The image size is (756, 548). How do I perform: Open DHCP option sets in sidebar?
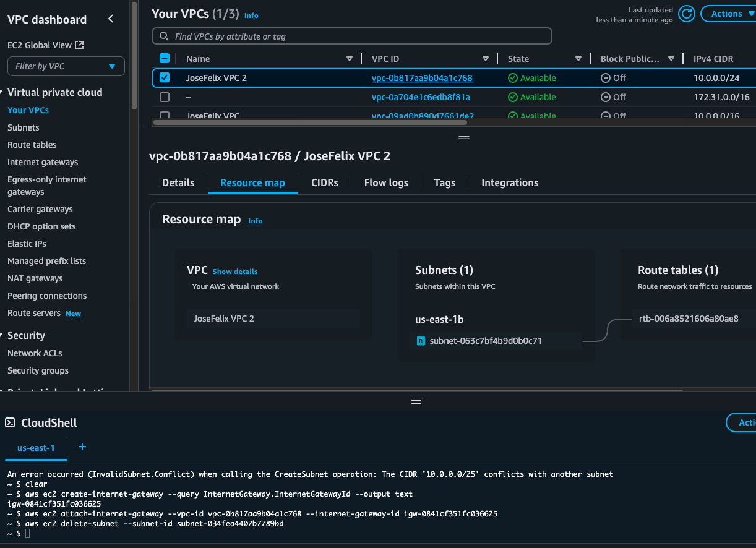click(41, 226)
